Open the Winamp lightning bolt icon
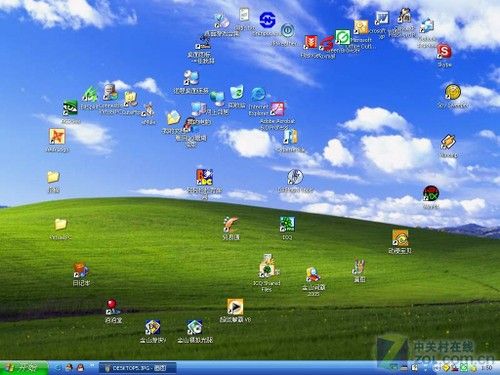The width and height of the screenshot is (500, 375). pyautogui.click(x=448, y=142)
